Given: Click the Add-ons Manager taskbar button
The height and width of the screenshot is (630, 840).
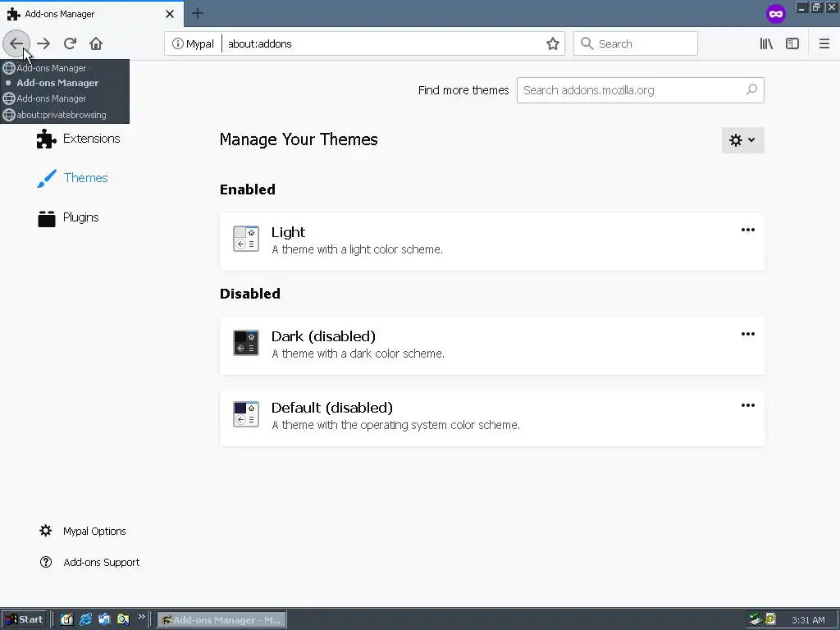Looking at the screenshot, I should [221, 620].
